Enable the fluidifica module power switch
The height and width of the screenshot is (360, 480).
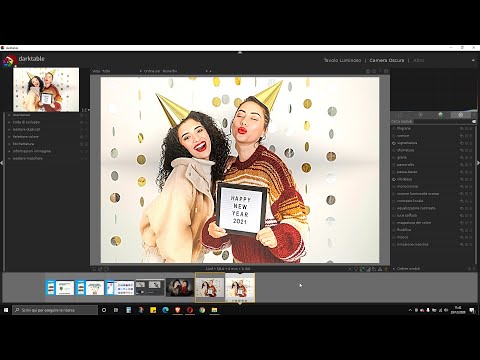(394, 230)
